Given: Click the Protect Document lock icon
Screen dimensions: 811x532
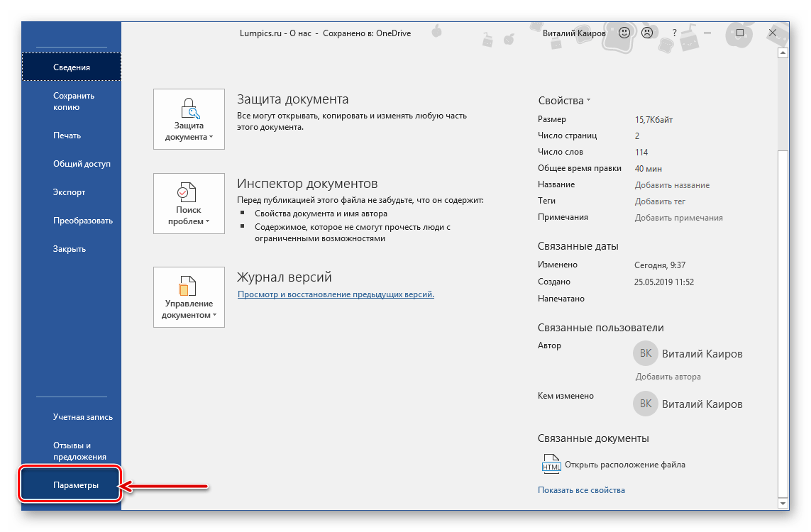Looking at the screenshot, I should tap(189, 108).
